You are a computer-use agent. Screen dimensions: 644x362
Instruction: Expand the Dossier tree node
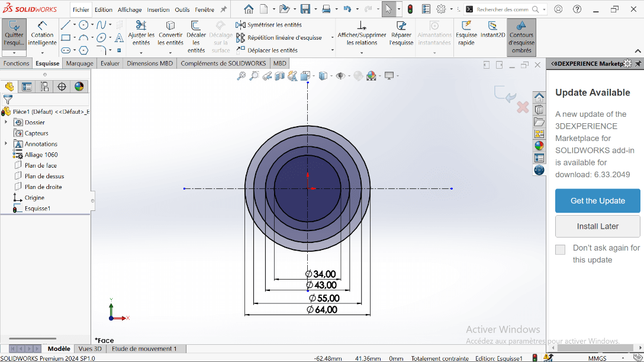(6, 122)
